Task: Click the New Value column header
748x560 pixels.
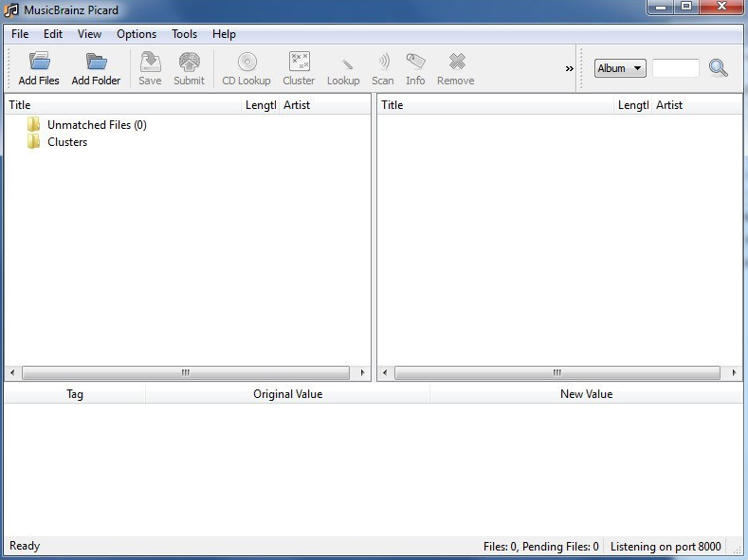Action: [x=586, y=394]
